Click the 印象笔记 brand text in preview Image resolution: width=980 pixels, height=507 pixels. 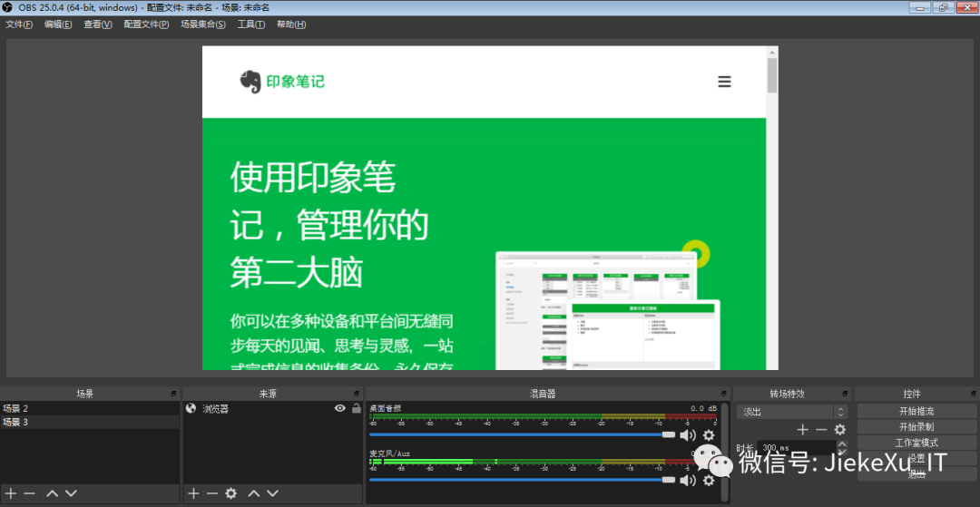point(296,82)
